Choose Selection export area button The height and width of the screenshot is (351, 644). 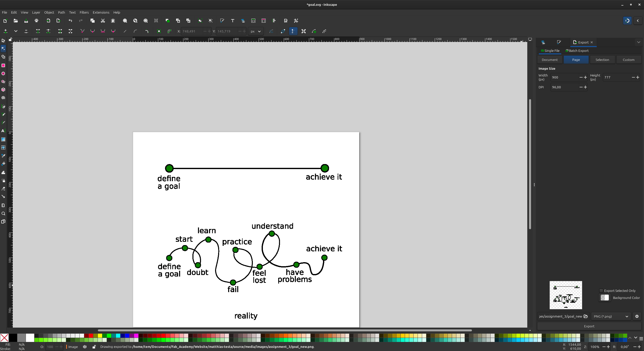pyautogui.click(x=602, y=60)
